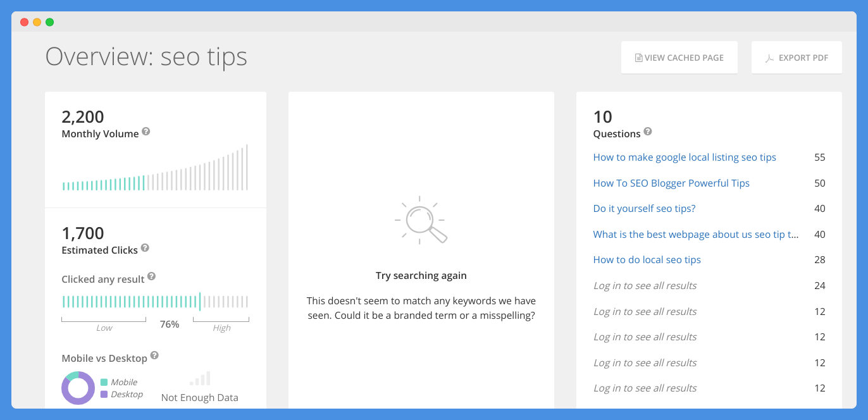Open 'How to do local seo tips' link
Screen dimensions: 868x420
click(x=647, y=260)
